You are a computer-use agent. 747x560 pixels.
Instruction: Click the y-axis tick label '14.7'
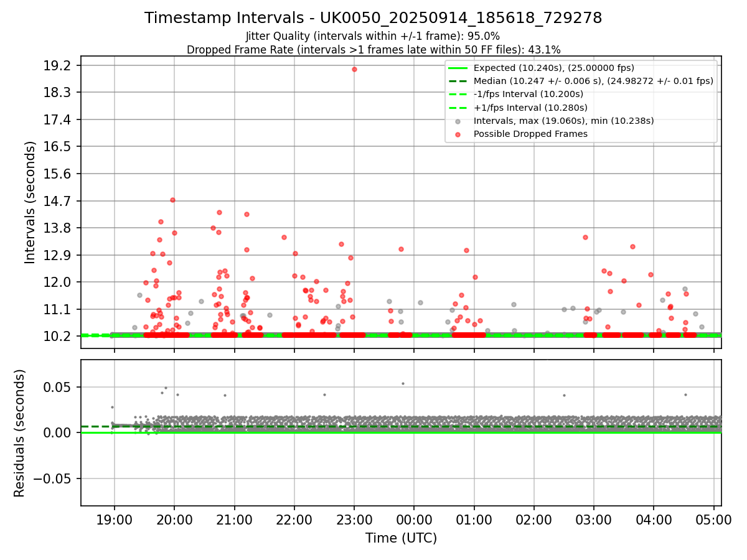pos(59,201)
